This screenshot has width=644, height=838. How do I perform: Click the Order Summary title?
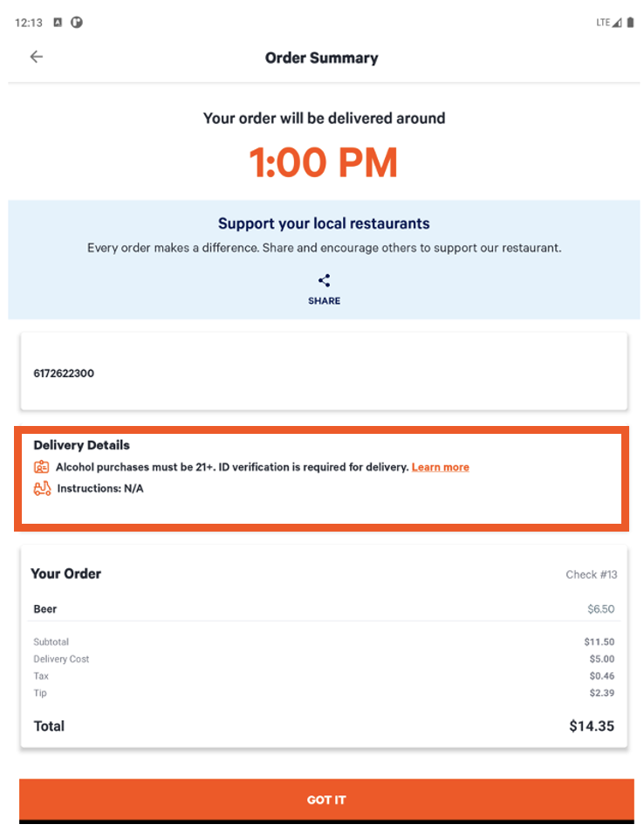(x=321, y=58)
